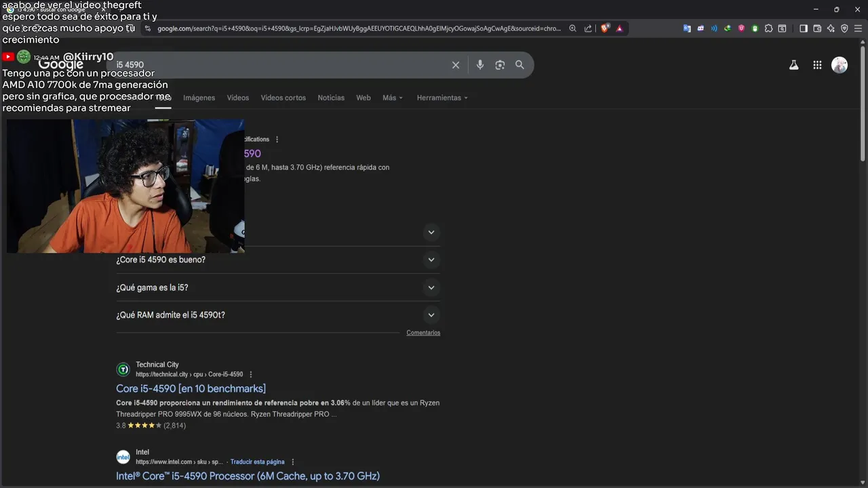Switch to the Web tab

click(363, 98)
